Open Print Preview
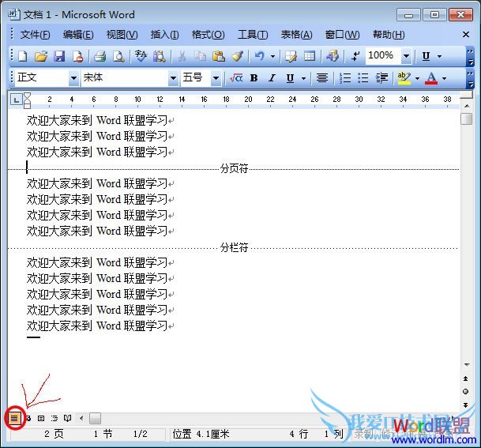 click(x=118, y=56)
